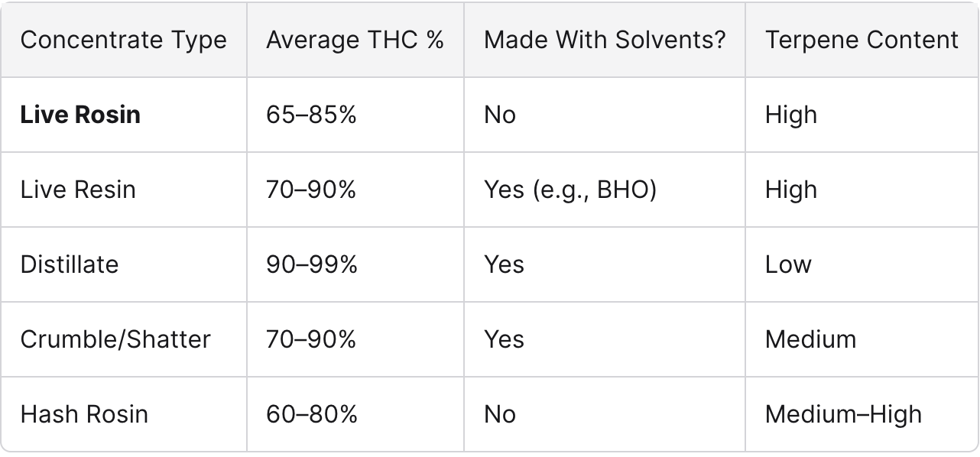Select the bold Live Rosin cell
This screenshot has height=457, width=980.
[x=80, y=115]
